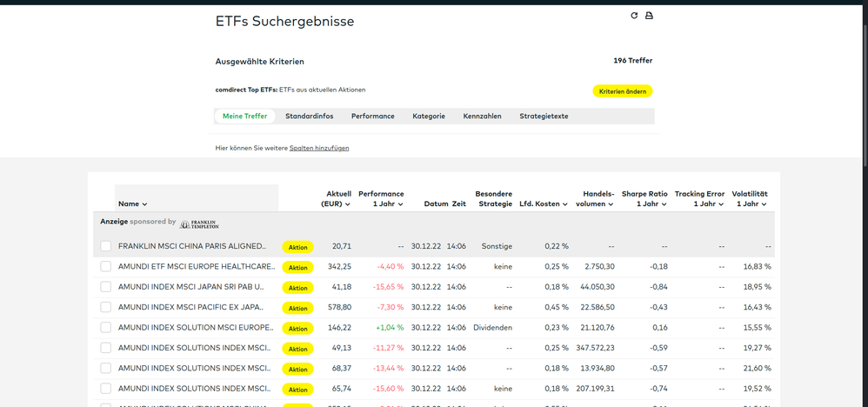The width and height of the screenshot is (868, 407).
Task: Check the box for Franklin MSCI China Paris Aligned
Action: coord(105,246)
